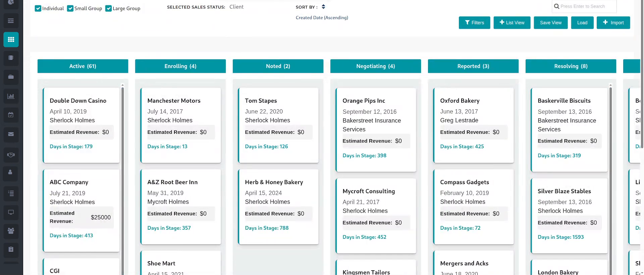Open the selected sales status Client dropdown

click(236, 7)
